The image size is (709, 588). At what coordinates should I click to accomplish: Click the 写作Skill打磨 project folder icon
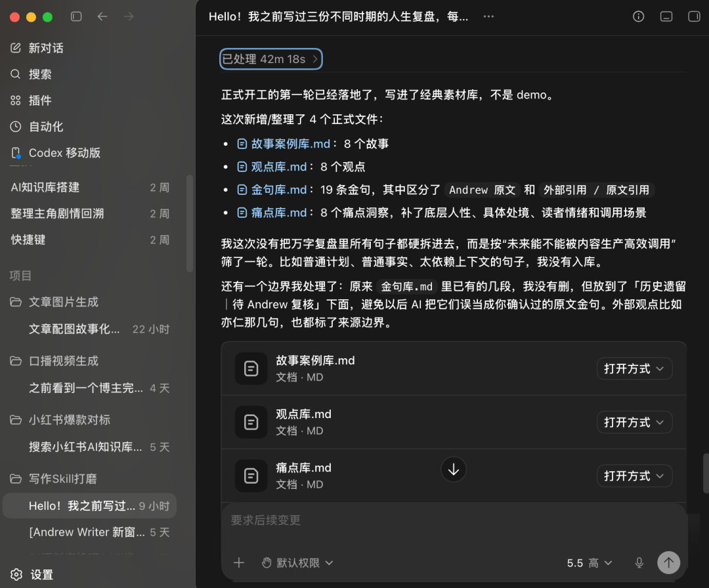pos(16,478)
